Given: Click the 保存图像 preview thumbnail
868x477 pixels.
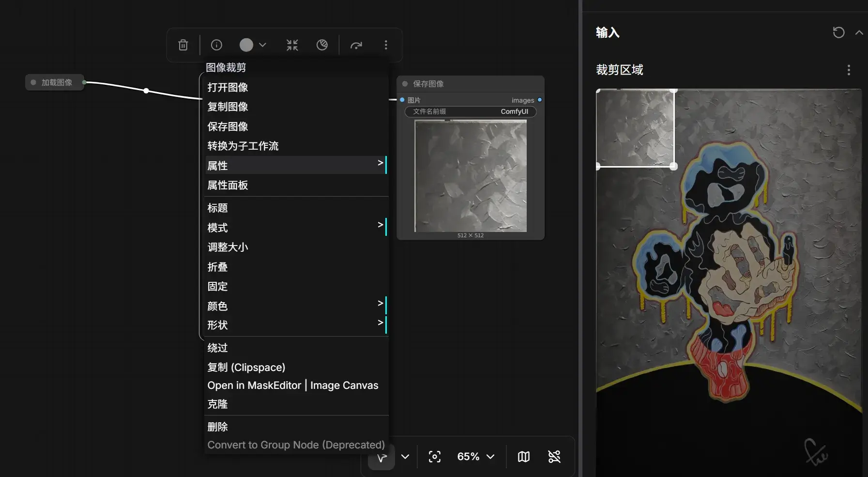Looking at the screenshot, I should pos(471,176).
